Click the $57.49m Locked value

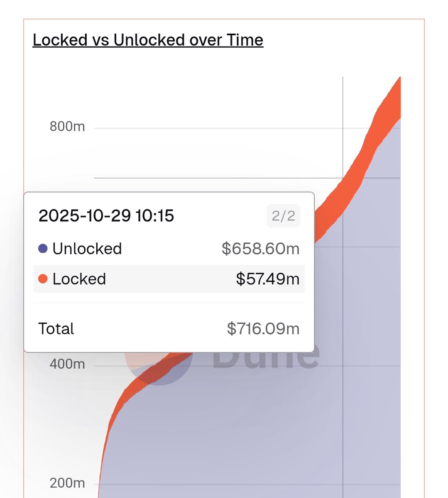267,279
